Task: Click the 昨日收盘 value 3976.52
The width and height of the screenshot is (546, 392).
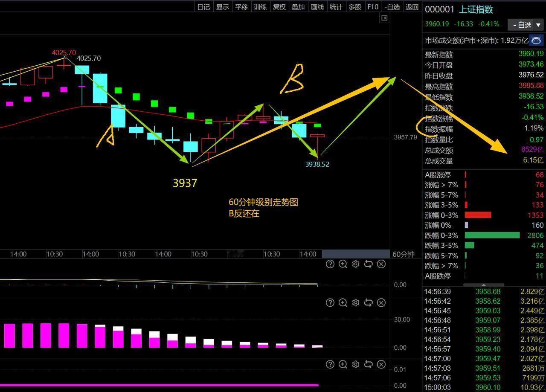Action: point(531,75)
